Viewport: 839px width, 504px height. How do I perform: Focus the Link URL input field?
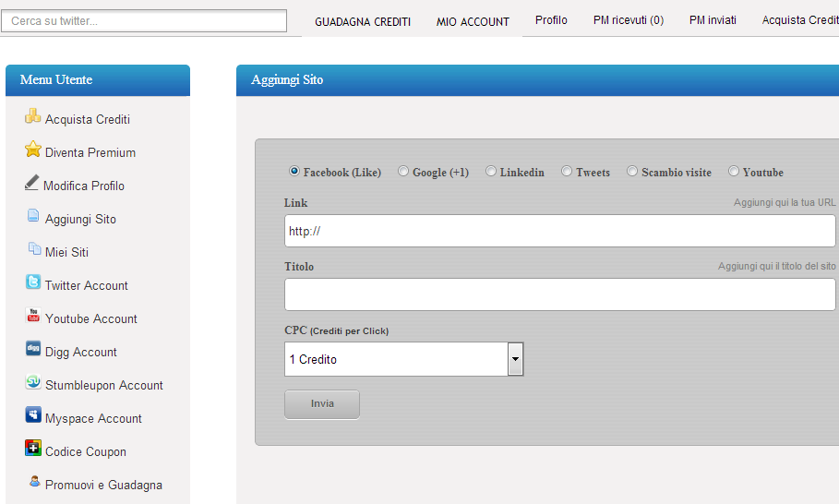coord(559,231)
